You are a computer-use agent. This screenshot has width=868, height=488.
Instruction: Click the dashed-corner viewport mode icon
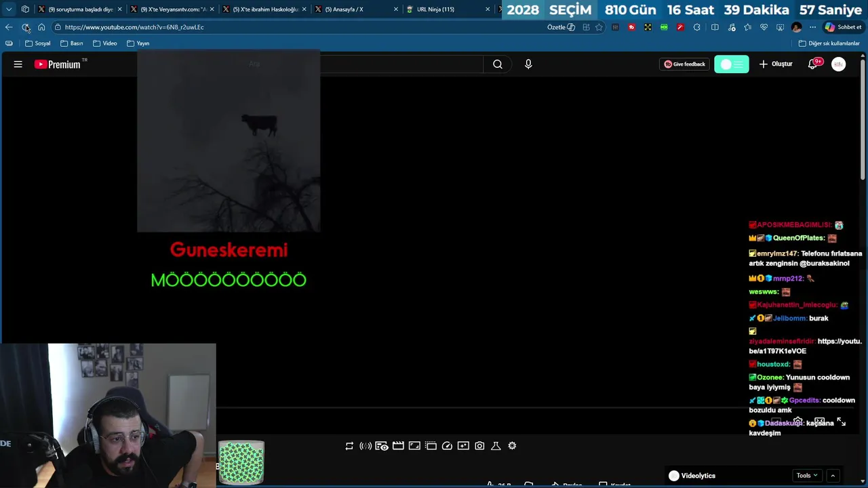431,446
